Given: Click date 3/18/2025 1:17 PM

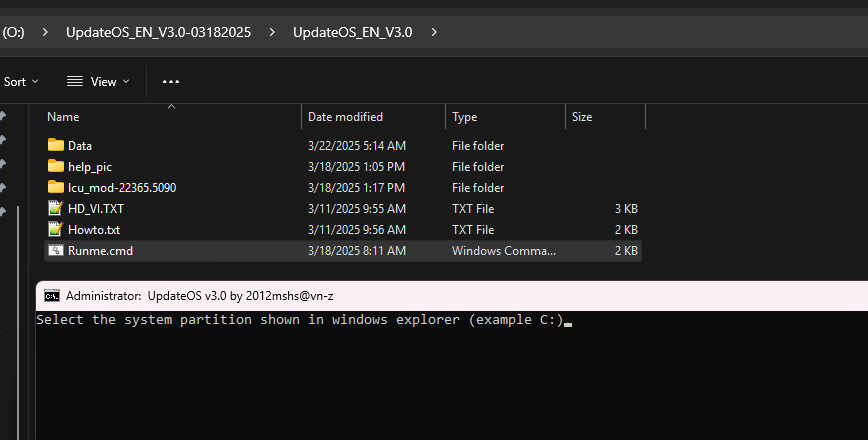Looking at the screenshot, I should point(356,188).
